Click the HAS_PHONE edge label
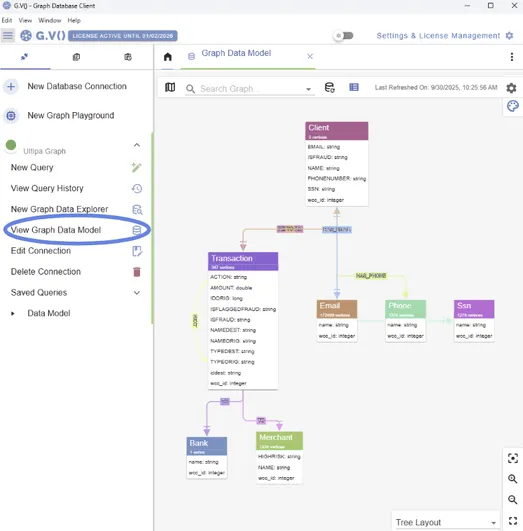 tap(371, 276)
